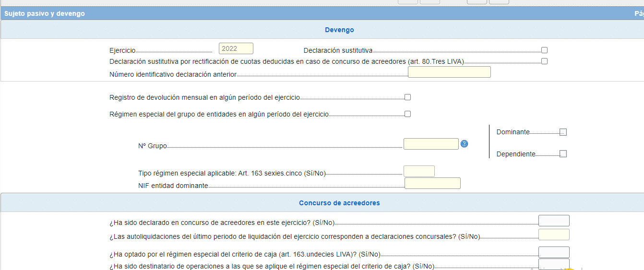Enable declaración sustitutiva por rectificación de cuotas
The height and width of the screenshot is (270, 644).
544,61
